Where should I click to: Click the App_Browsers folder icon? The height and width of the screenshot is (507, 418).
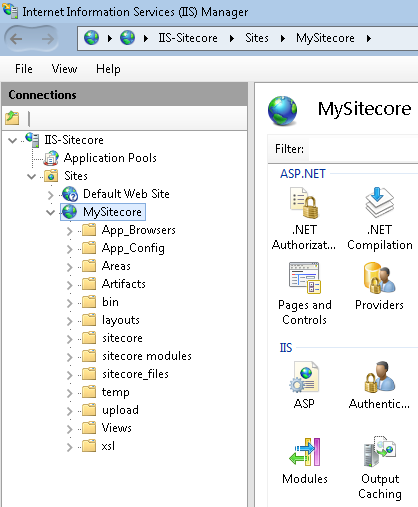point(89,230)
